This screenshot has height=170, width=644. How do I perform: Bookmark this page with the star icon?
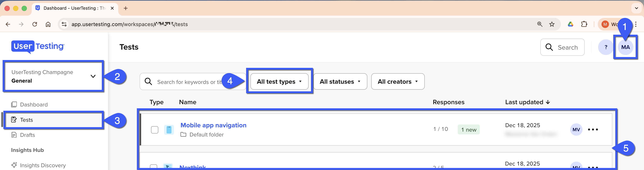(x=552, y=24)
